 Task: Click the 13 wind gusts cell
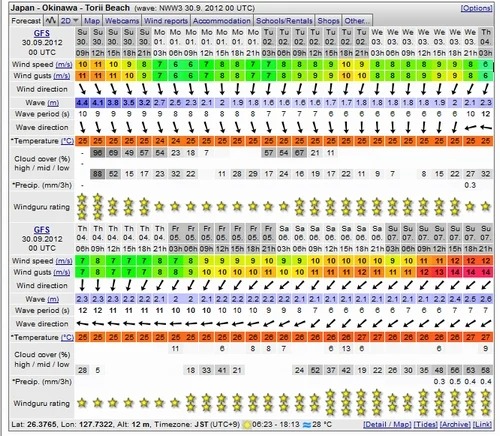click(x=439, y=272)
